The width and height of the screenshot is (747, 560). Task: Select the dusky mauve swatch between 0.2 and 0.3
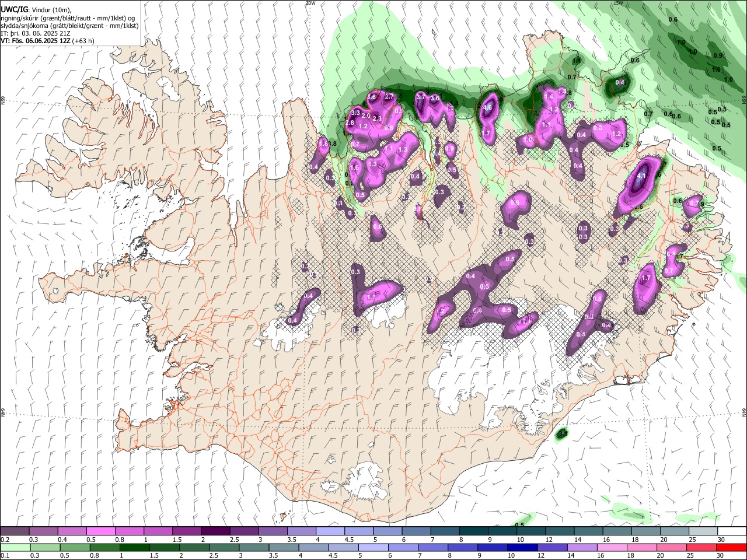[15, 531]
